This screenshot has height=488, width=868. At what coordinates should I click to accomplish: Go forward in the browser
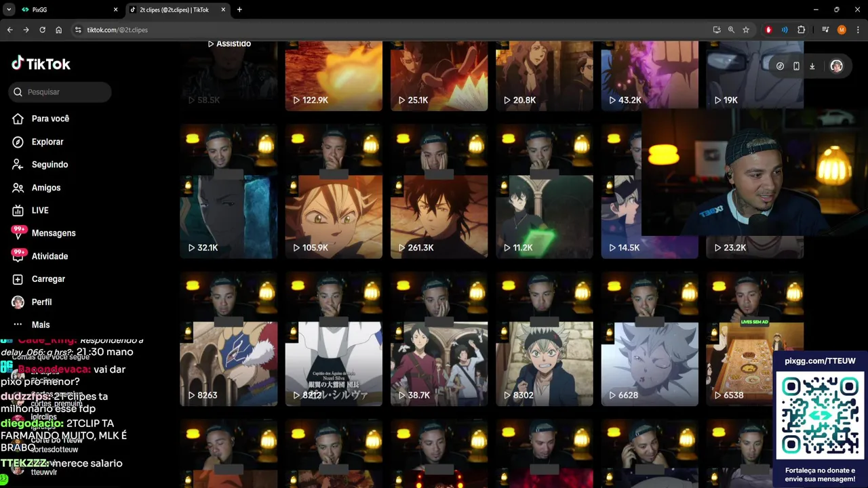pyautogui.click(x=26, y=30)
